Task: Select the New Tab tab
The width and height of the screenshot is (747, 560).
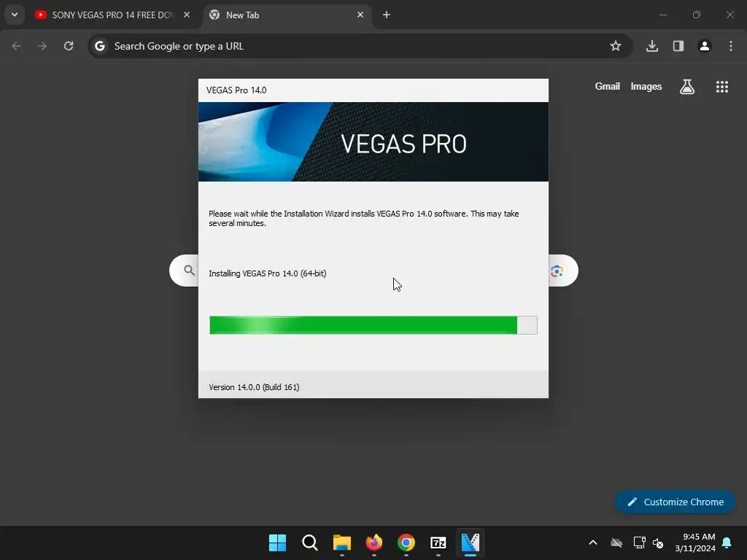Action: click(x=287, y=15)
